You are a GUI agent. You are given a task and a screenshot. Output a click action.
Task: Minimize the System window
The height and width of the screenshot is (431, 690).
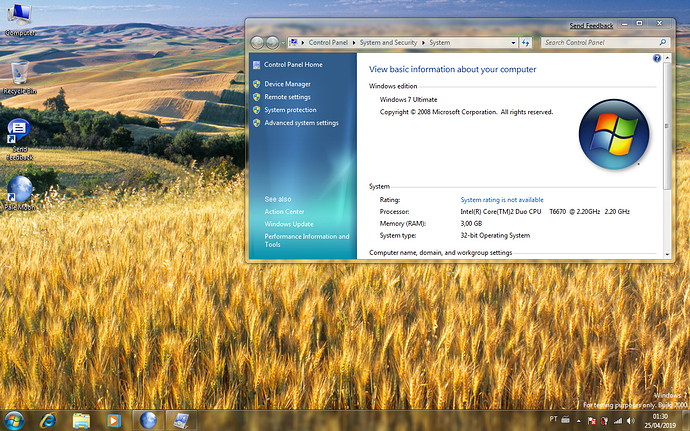click(x=624, y=24)
